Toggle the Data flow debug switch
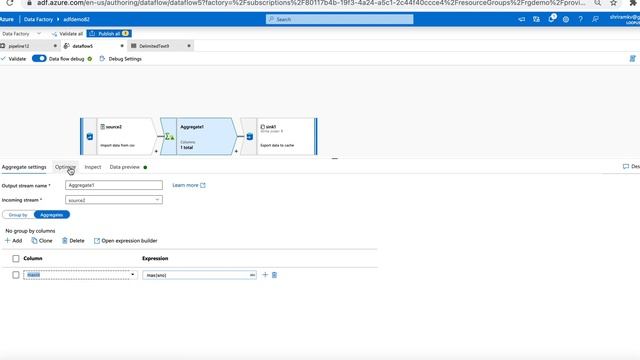 39,58
